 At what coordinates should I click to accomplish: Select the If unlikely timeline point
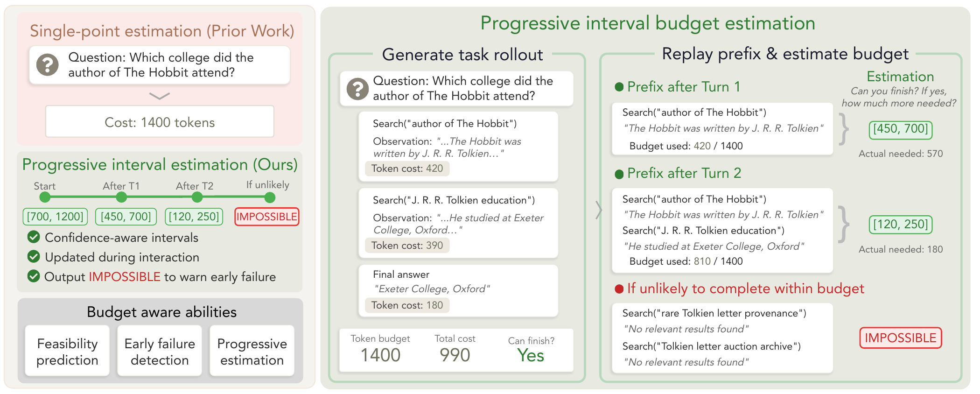coord(270,197)
